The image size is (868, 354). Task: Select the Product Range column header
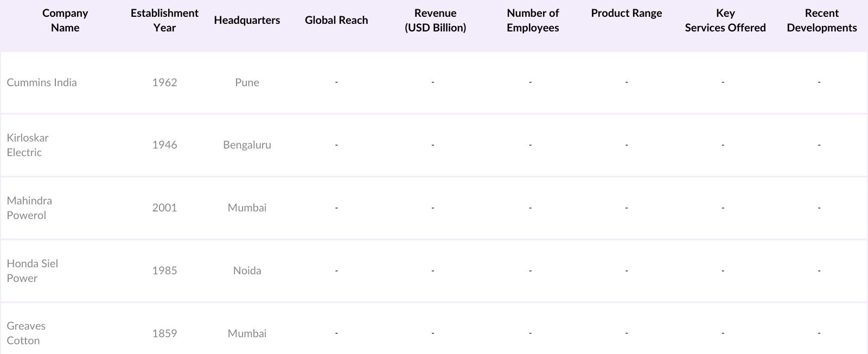(627, 13)
